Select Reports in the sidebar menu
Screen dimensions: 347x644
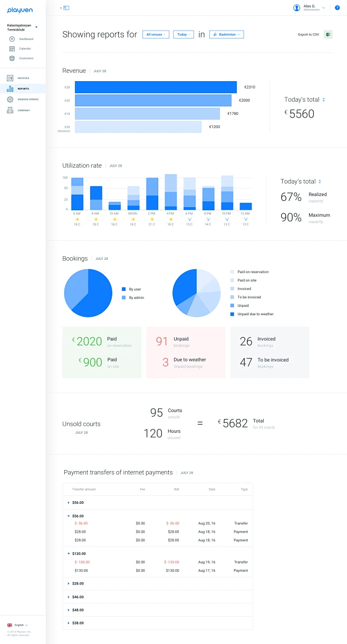coord(23,89)
